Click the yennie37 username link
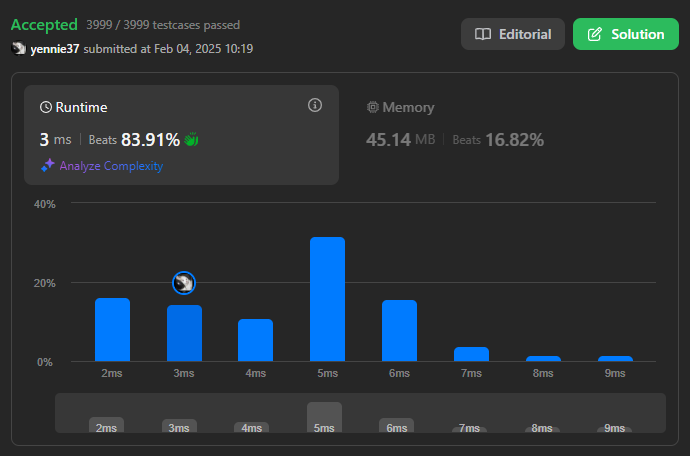 point(55,48)
